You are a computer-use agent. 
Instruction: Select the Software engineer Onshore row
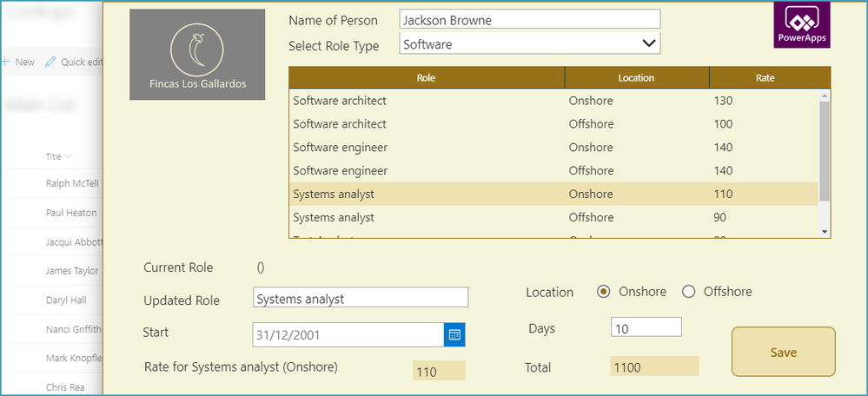tap(553, 148)
